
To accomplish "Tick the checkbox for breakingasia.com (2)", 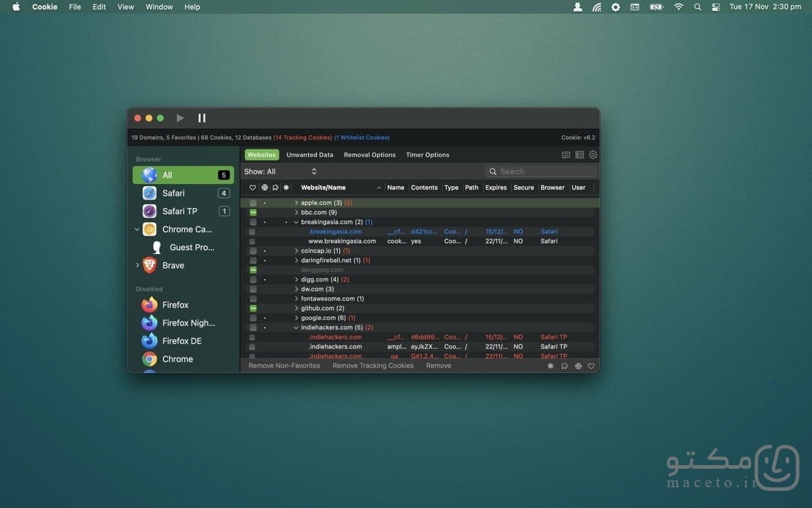I will [253, 222].
